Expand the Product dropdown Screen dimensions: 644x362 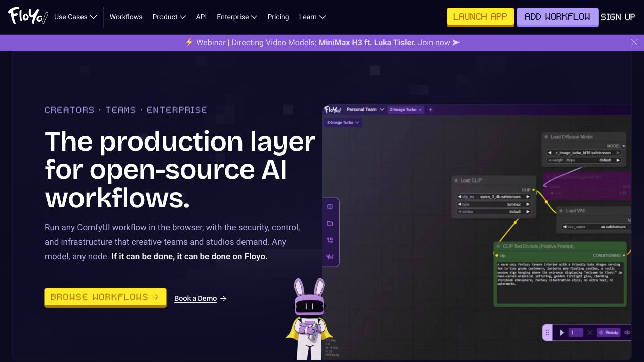tap(169, 17)
